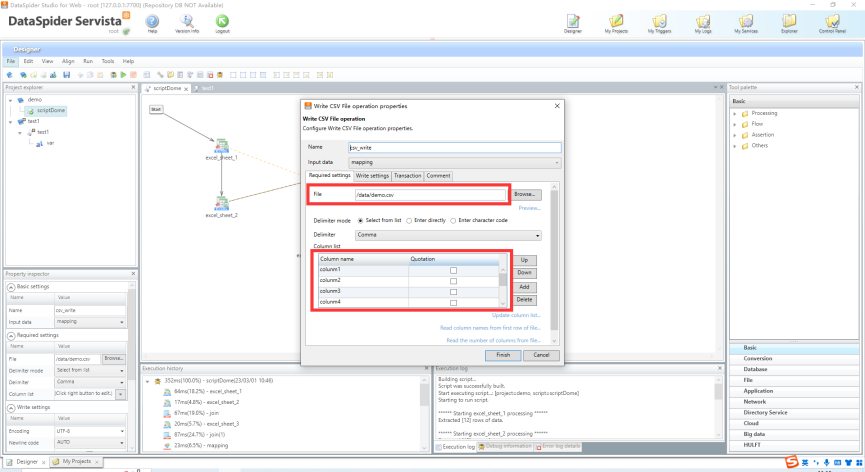The height and width of the screenshot is (472, 865).
Task: Click the Cut scissors toolbar icon
Action: click(81, 75)
